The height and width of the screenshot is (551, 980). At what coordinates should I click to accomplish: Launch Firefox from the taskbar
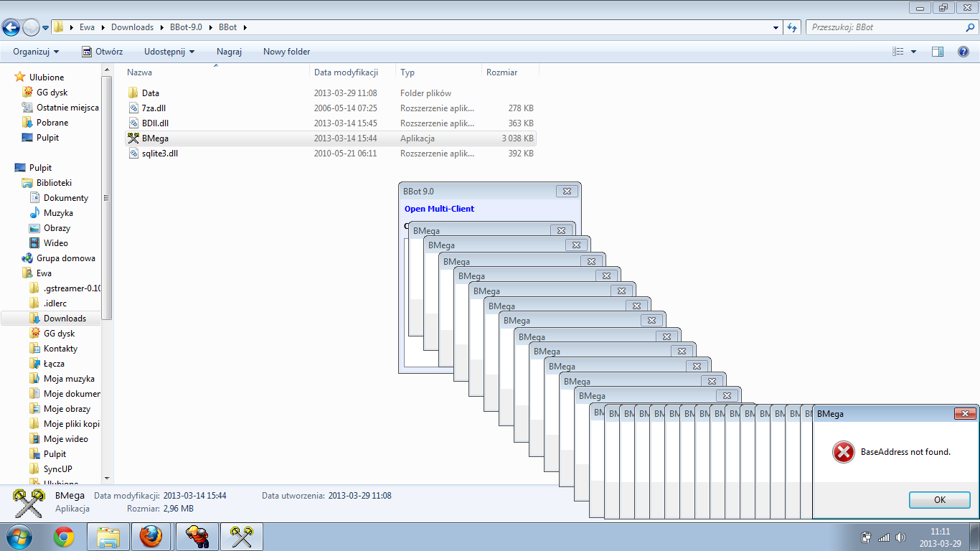(x=151, y=537)
